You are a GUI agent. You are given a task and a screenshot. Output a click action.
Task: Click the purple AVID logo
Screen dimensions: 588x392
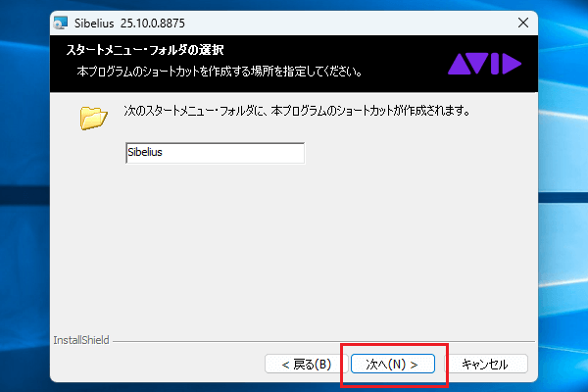point(485,65)
